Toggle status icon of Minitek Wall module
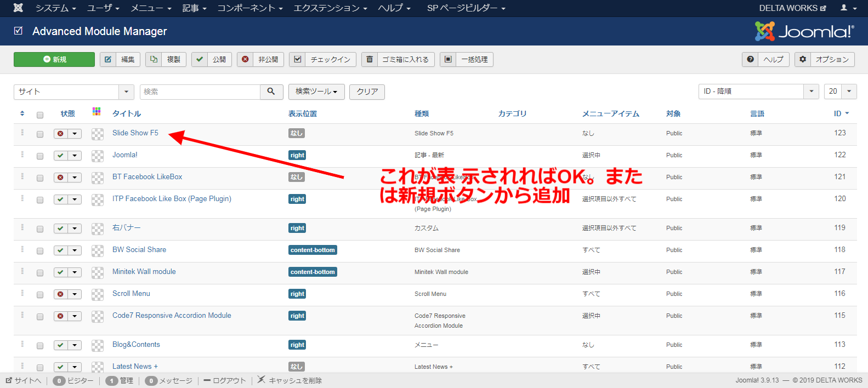The width and height of the screenshot is (868, 388). [60, 272]
